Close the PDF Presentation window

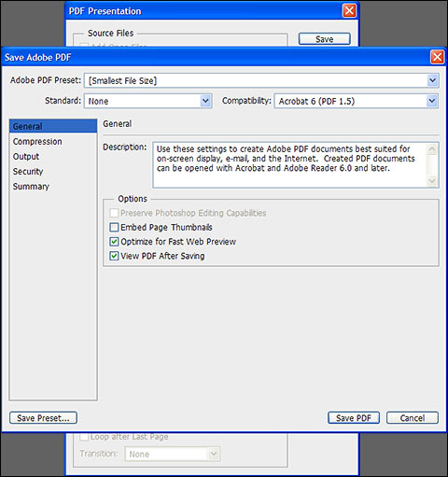point(349,11)
